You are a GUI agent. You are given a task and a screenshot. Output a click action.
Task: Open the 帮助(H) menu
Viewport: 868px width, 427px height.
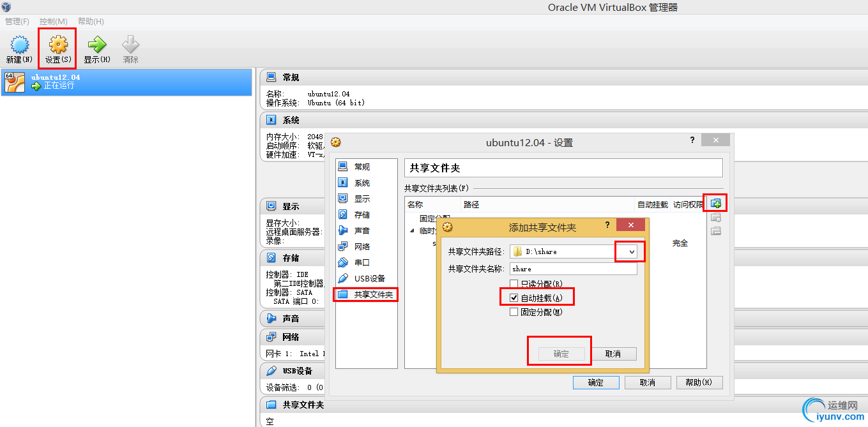coord(91,22)
